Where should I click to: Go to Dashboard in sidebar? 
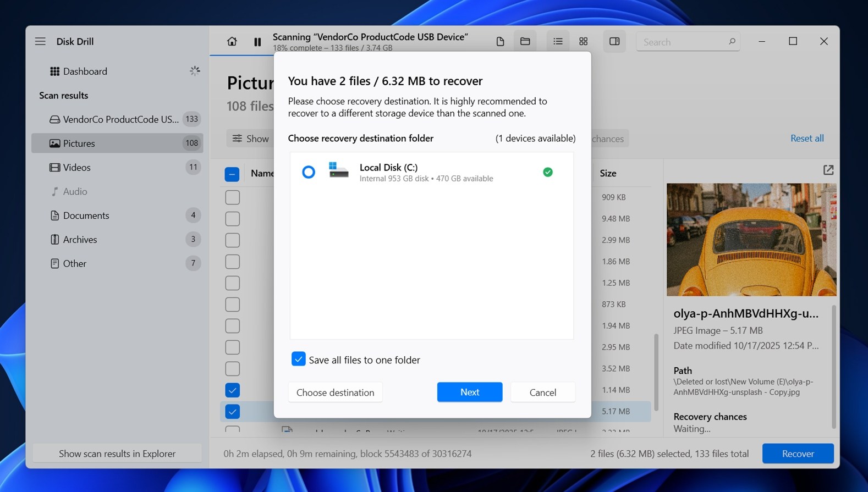(x=85, y=71)
